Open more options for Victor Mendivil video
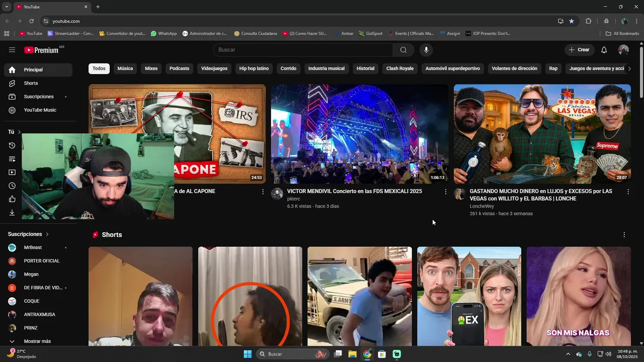The width and height of the screenshot is (644, 362). [x=445, y=192]
